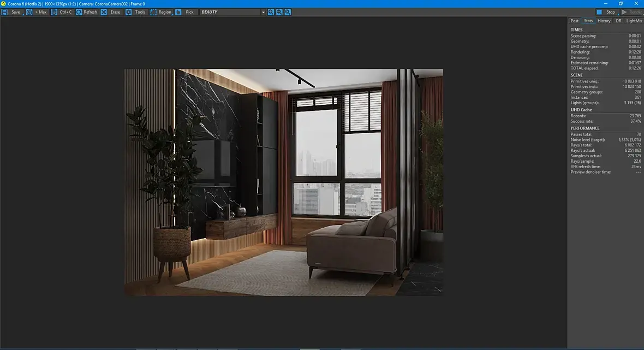Viewport: 644px width, 350px height.
Task: Open the Tools menu label
Action: pyautogui.click(x=140, y=13)
